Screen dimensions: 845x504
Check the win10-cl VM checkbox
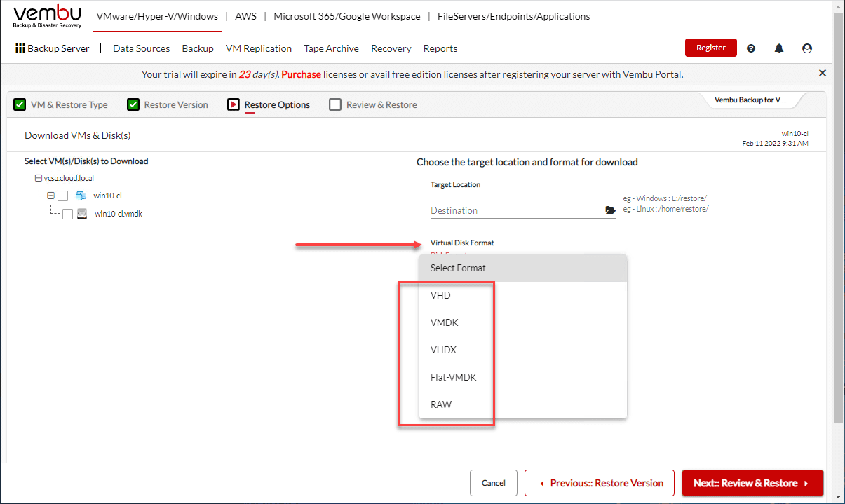click(x=62, y=196)
